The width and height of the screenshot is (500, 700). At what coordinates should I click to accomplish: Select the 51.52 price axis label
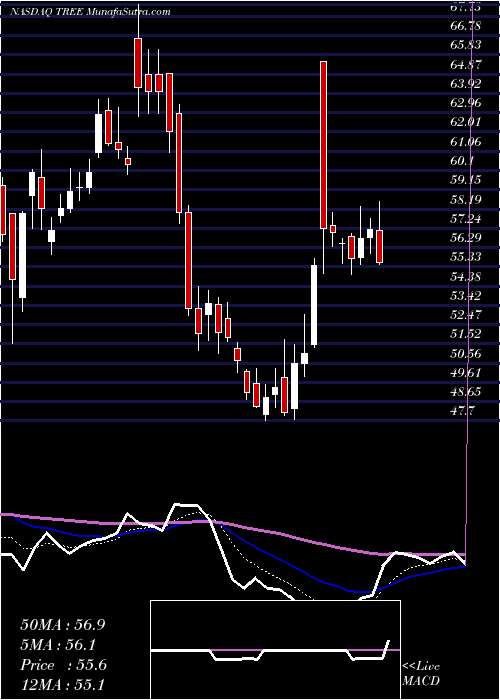pyautogui.click(x=466, y=334)
